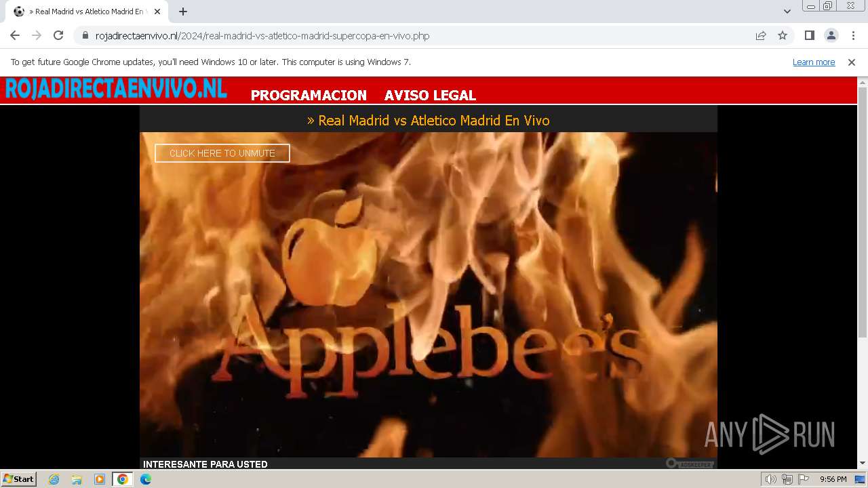The height and width of the screenshot is (488, 868).
Task: Click the browser forward arrow
Action: point(37,36)
